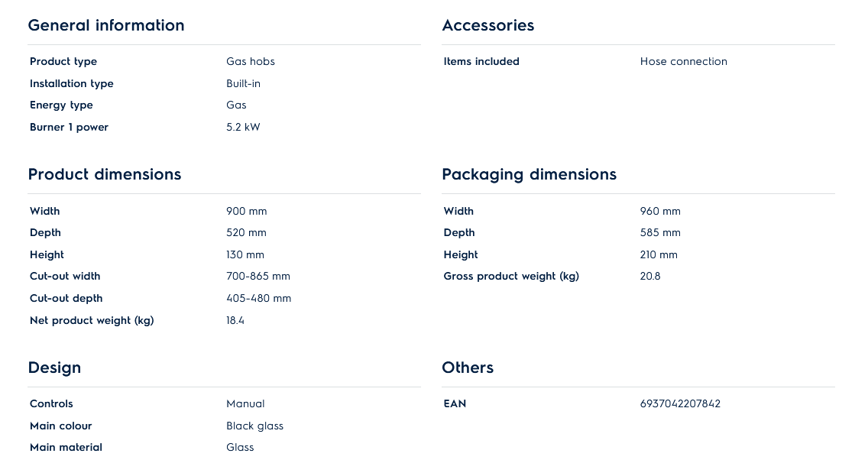This screenshot has width=868, height=476.
Task: Click the General information heading
Action: (x=106, y=25)
